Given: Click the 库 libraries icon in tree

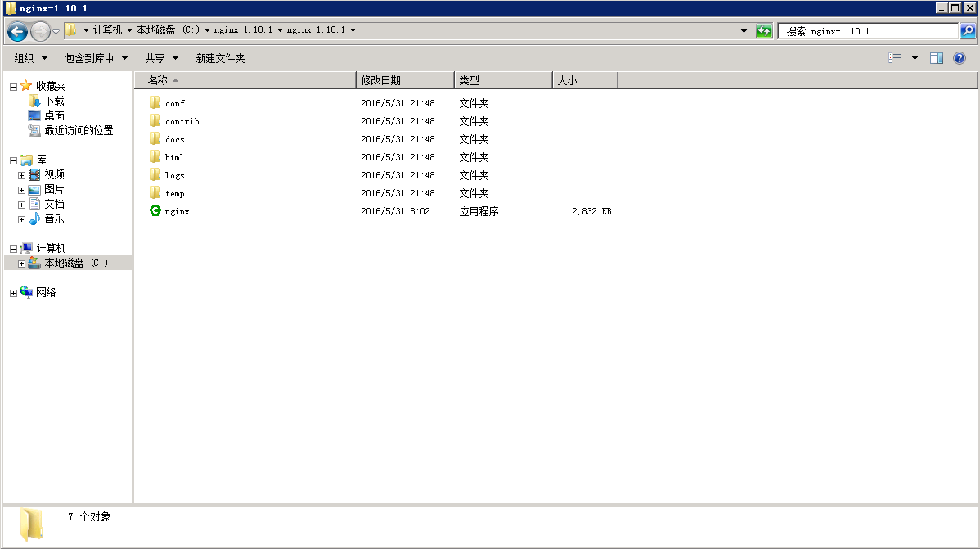Looking at the screenshot, I should (x=26, y=160).
